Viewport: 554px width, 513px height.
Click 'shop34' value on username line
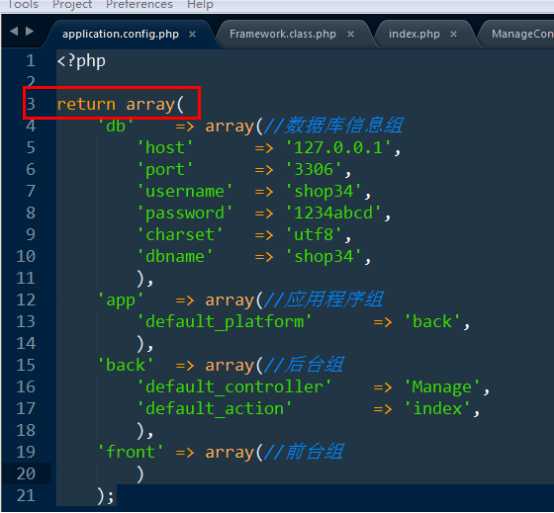[324, 192]
